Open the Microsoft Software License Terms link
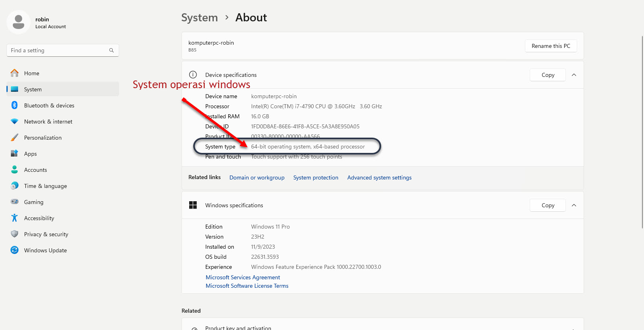 pyautogui.click(x=247, y=286)
